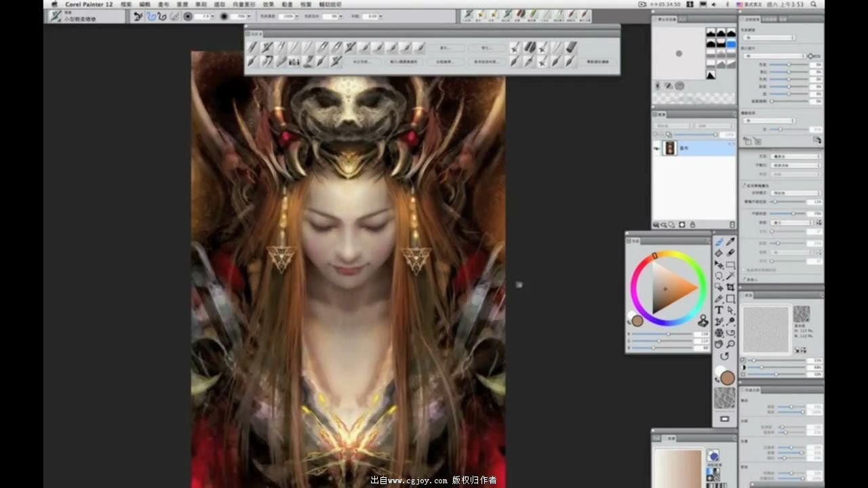868x488 pixels.
Task: Click the trash icon in the Layers panel
Action: 732,224
